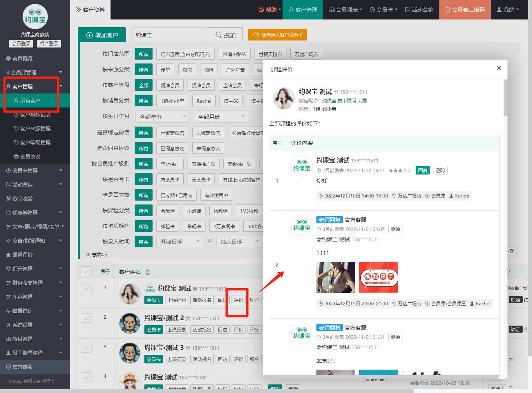Expand 会员卡管理 sidebar menu

35,171
